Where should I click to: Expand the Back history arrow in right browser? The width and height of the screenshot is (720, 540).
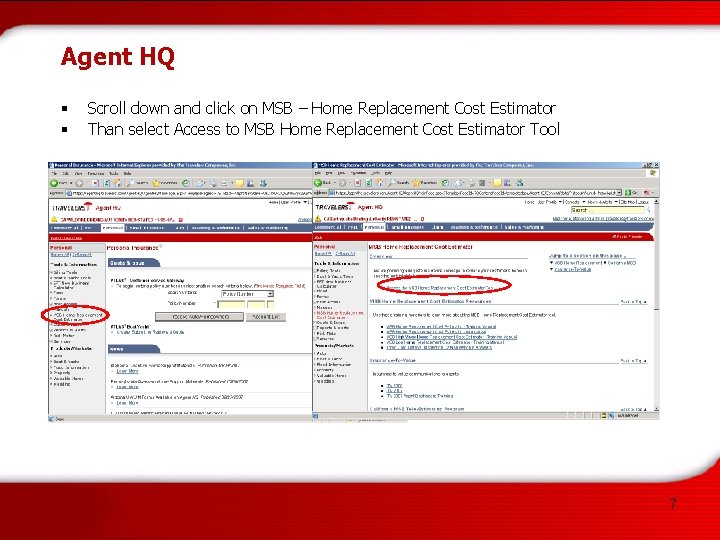pyautogui.click(x=334, y=183)
